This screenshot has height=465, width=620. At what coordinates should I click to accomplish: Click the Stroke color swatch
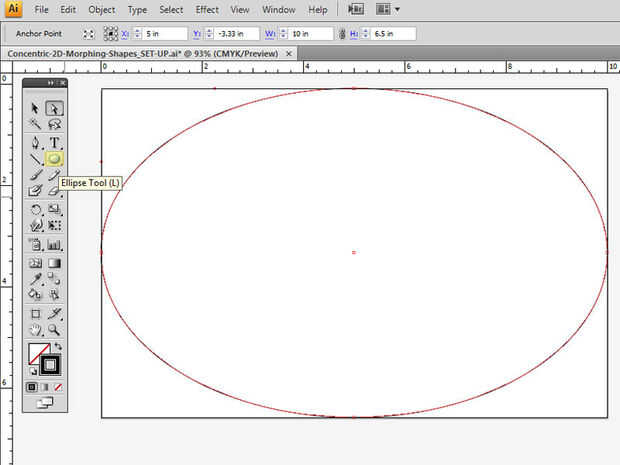49,365
